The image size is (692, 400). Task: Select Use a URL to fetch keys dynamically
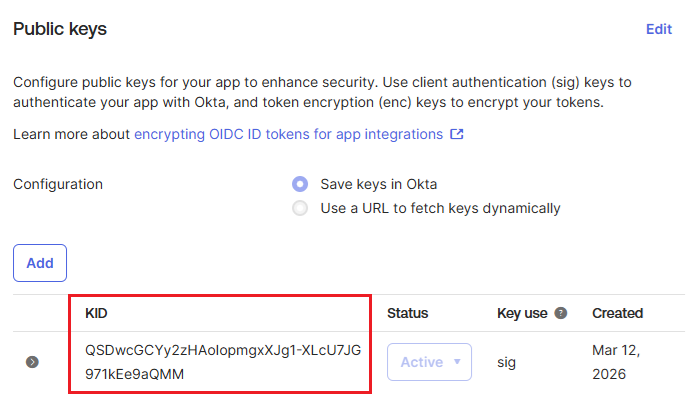[299, 208]
